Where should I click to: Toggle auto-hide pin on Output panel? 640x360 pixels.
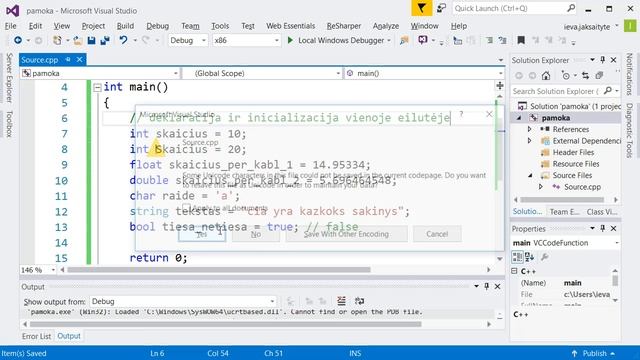[x=487, y=287]
